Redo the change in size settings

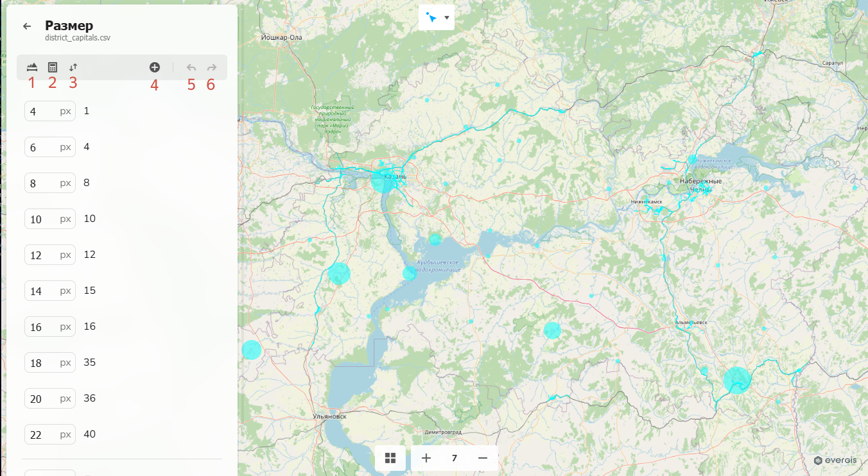211,67
